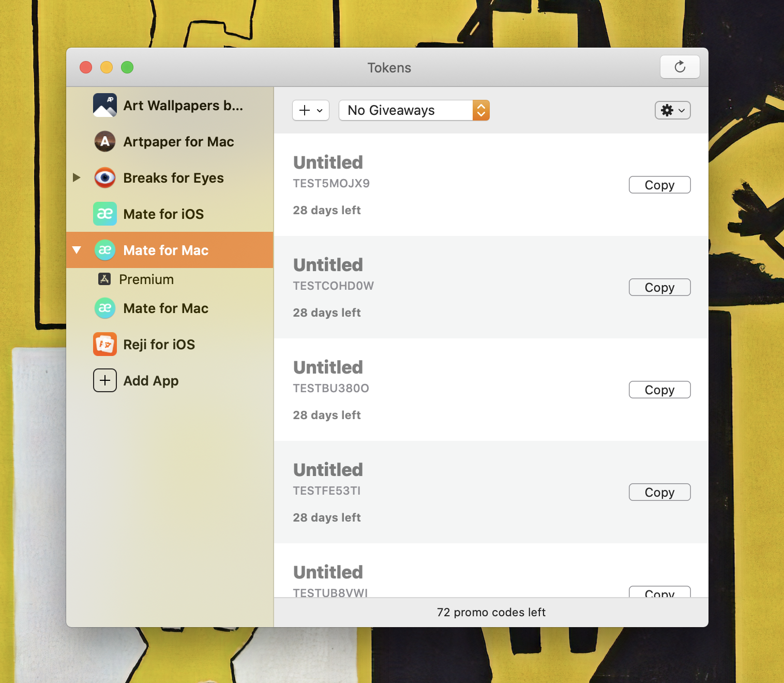Select the highlighted Mate for Mac row
This screenshot has width=784, height=683.
(170, 250)
